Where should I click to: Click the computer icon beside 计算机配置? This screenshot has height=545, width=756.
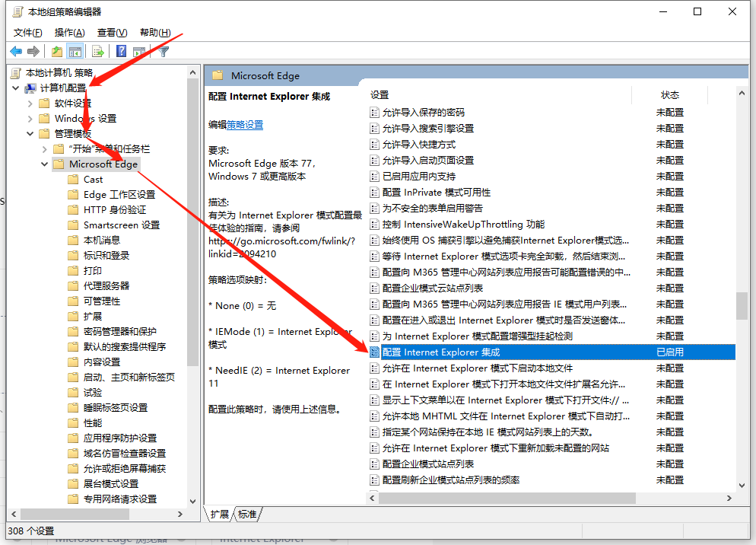coord(30,88)
